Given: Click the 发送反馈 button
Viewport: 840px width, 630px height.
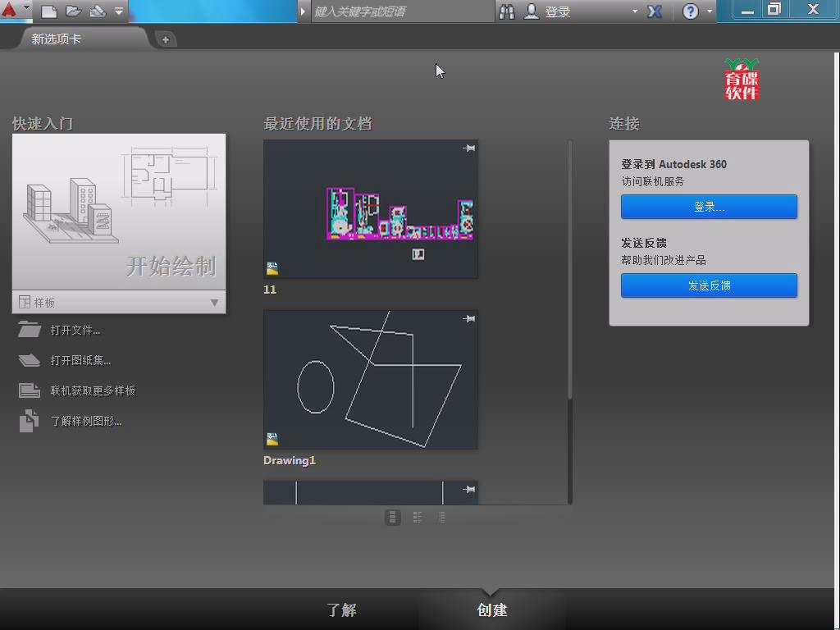Looking at the screenshot, I should click(x=709, y=285).
